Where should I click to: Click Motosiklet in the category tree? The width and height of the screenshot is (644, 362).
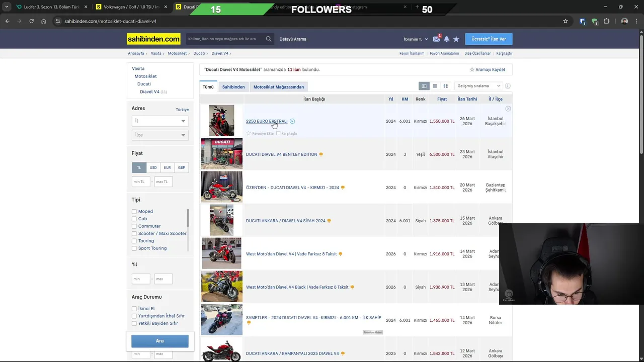[x=145, y=76]
